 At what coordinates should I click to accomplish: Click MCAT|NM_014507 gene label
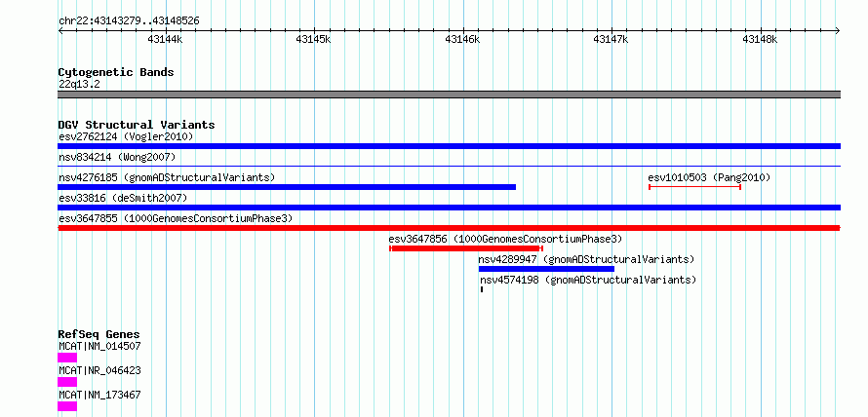click(99, 346)
